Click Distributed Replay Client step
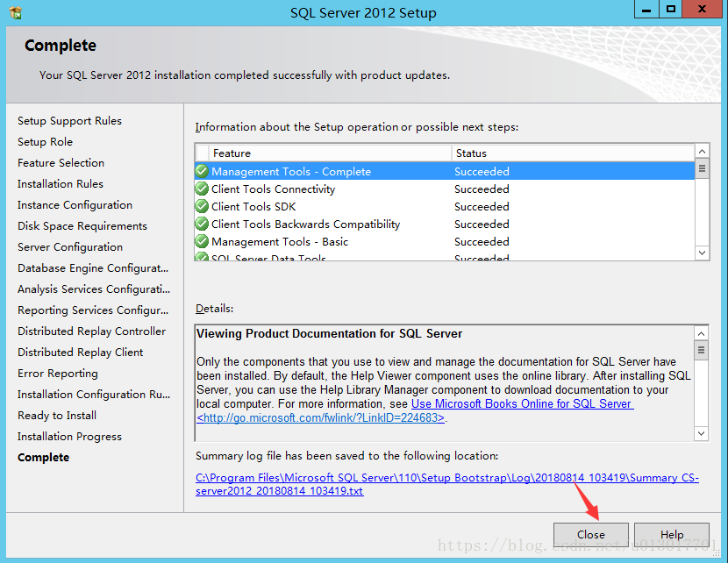The image size is (728, 563). 81,353
